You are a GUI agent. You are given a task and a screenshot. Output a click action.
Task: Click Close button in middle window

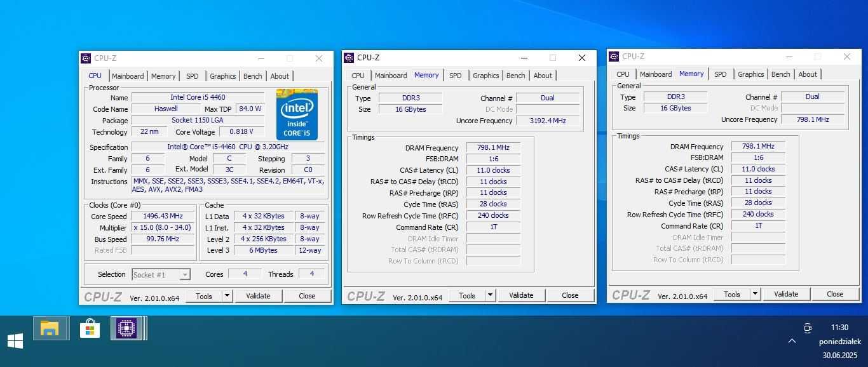pos(570,295)
